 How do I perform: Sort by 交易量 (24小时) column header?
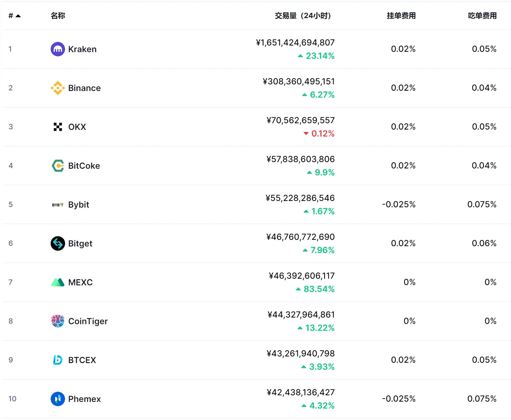click(x=303, y=16)
